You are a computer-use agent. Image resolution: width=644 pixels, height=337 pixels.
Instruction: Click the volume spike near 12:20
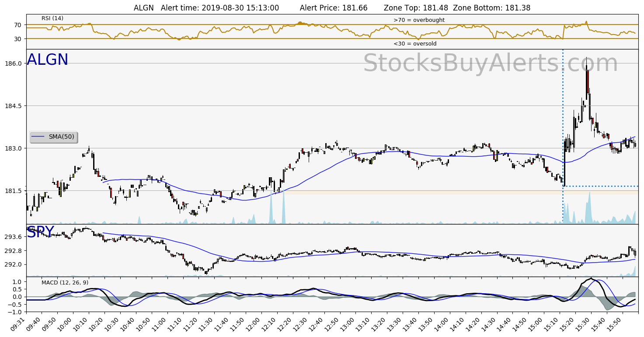[x=283, y=207]
